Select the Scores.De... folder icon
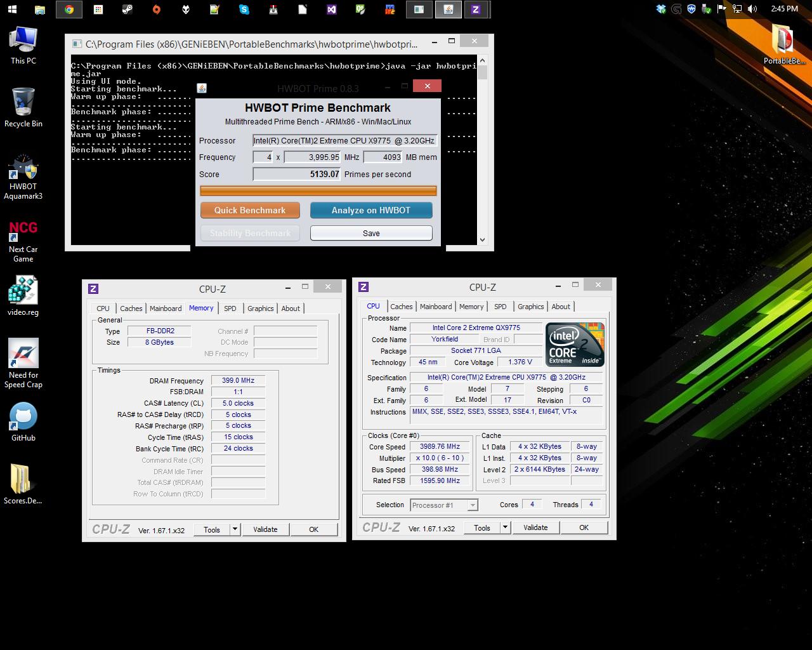This screenshot has height=650, width=812. click(x=23, y=484)
